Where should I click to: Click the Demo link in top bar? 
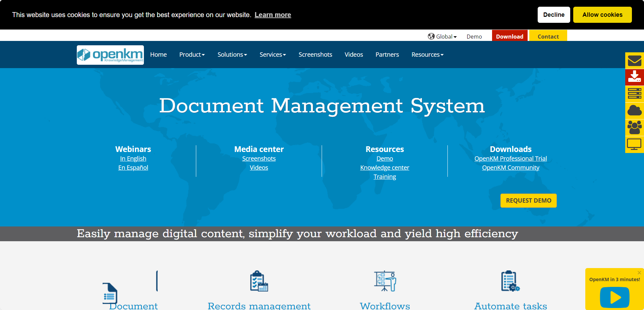[x=474, y=37]
